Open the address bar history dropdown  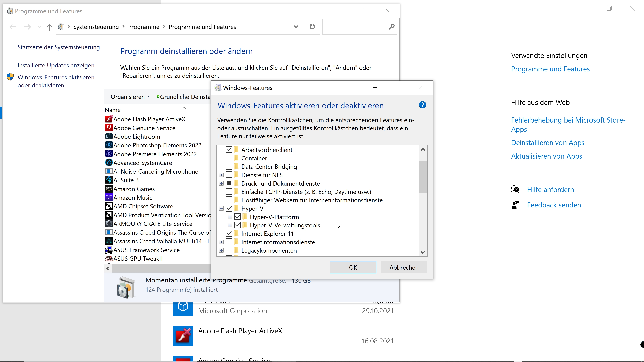click(x=296, y=27)
